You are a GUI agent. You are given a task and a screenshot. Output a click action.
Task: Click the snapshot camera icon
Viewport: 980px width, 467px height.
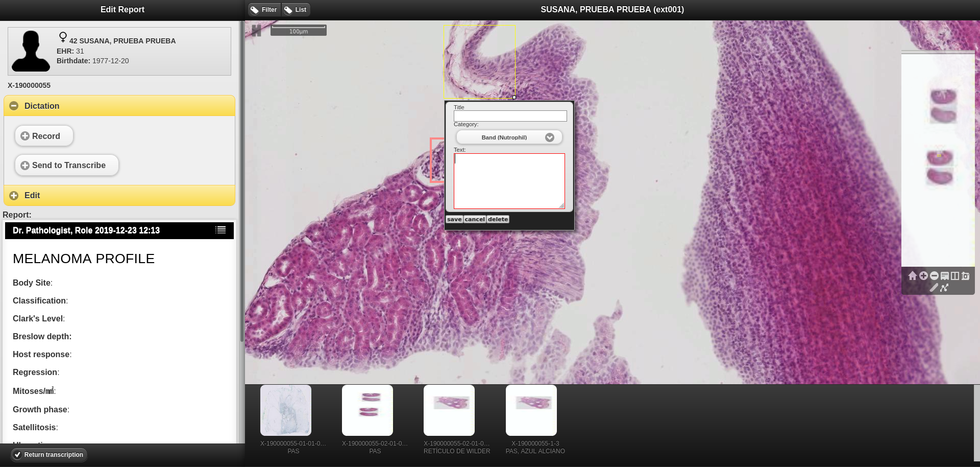point(965,276)
